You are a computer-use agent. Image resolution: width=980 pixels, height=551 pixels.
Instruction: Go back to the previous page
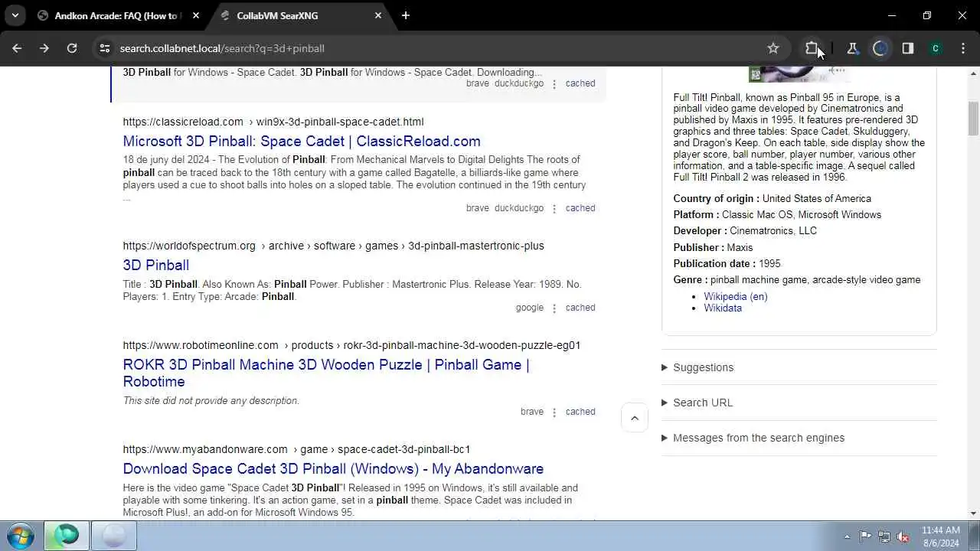[17, 48]
